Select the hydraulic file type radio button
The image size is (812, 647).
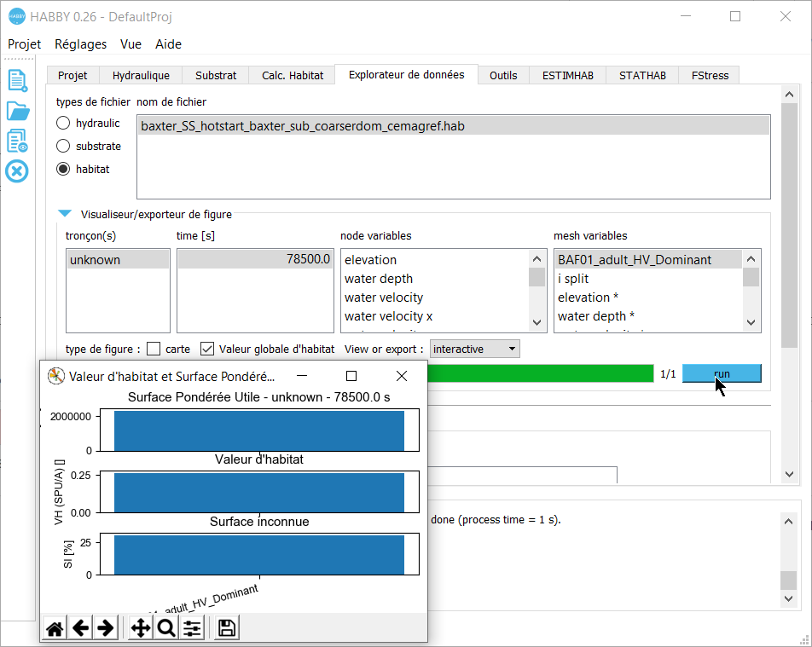[x=63, y=124]
